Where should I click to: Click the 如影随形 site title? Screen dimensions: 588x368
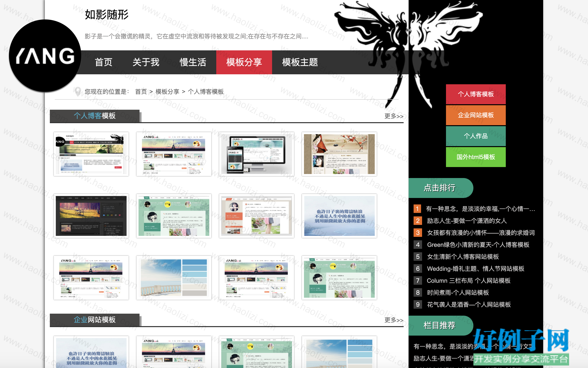pyautogui.click(x=107, y=14)
